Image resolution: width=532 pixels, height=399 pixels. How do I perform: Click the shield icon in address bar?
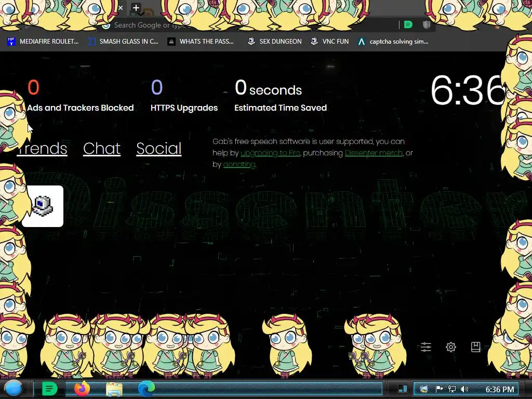point(427,24)
